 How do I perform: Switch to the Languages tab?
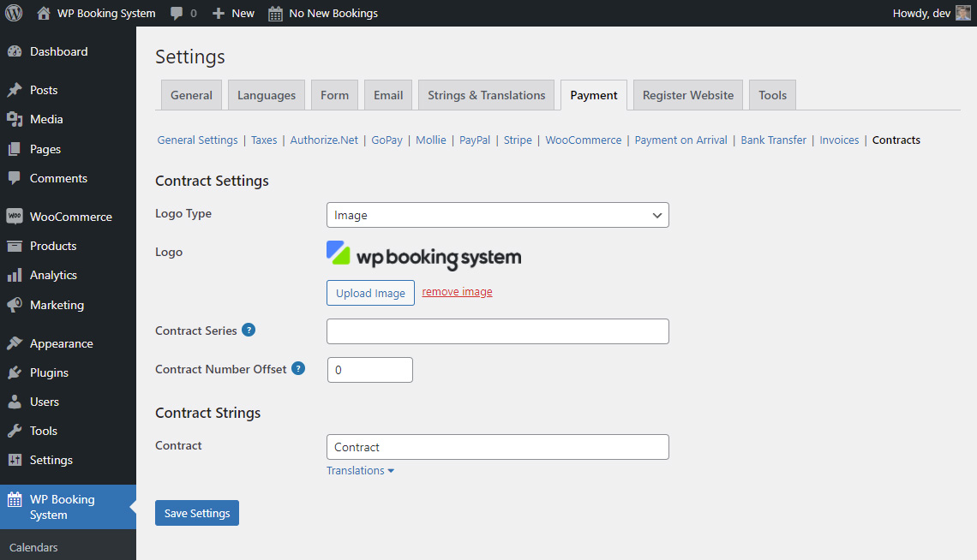(x=267, y=95)
